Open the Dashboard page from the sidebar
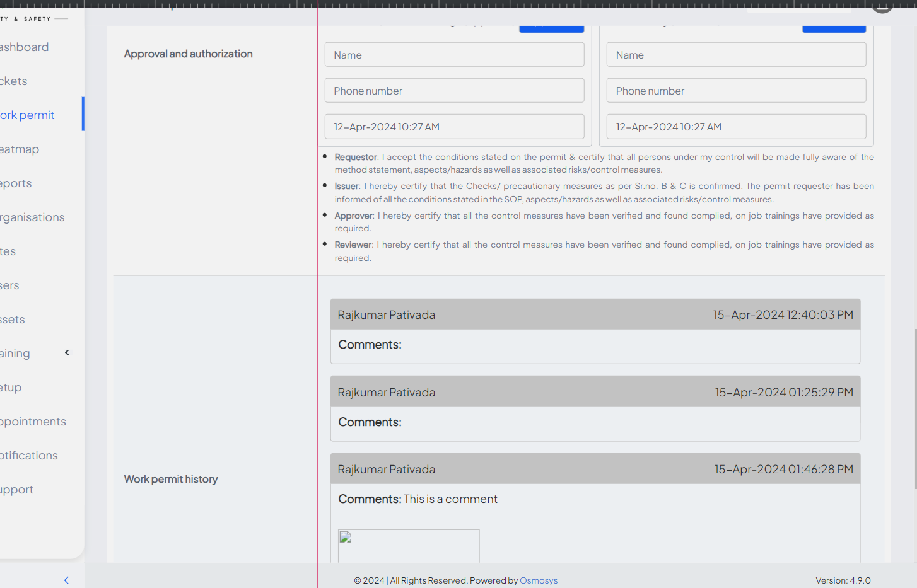Image resolution: width=917 pixels, height=588 pixels. point(24,47)
